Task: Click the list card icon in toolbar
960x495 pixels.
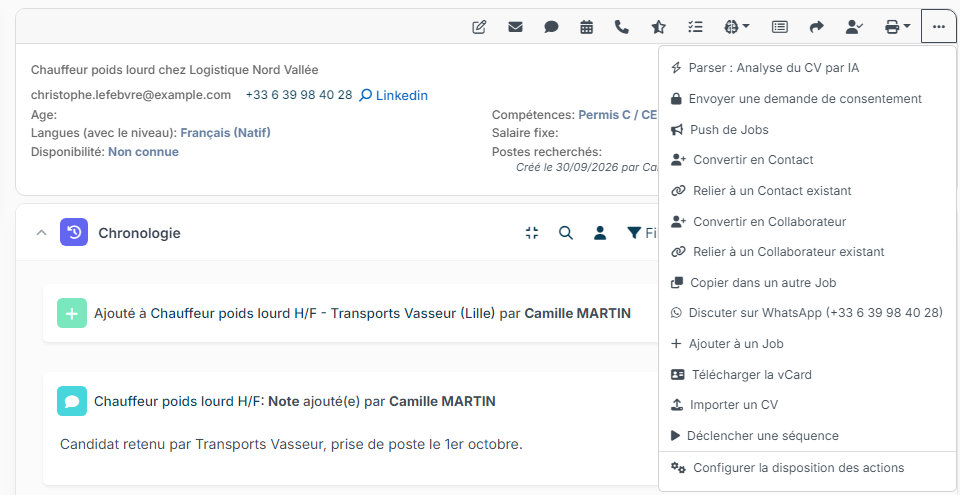Action: (779, 27)
